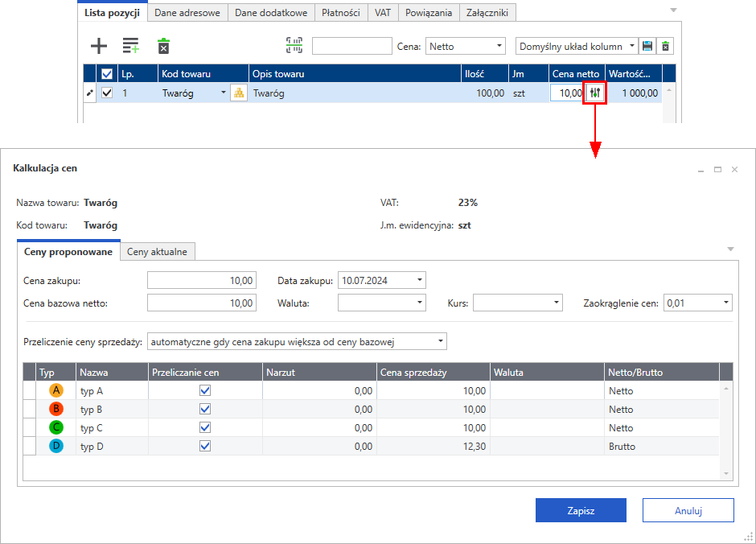Toggle price recalculation checkbox for typ D
The image size is (756, 544).
[x=205, y=446]
